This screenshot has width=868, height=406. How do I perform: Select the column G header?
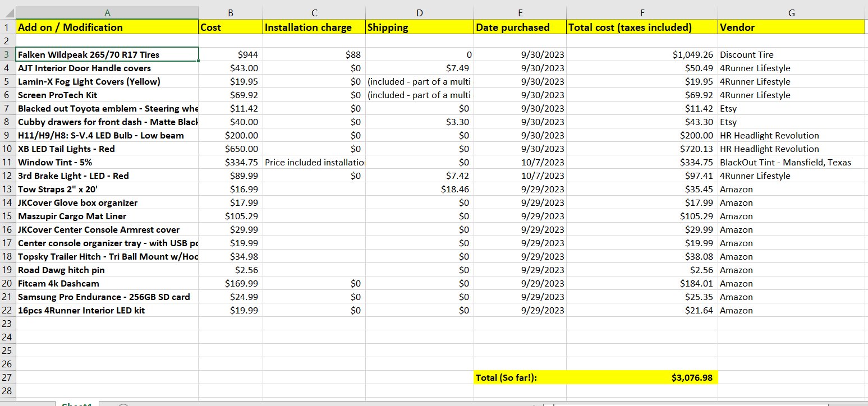tap(792, 13)
